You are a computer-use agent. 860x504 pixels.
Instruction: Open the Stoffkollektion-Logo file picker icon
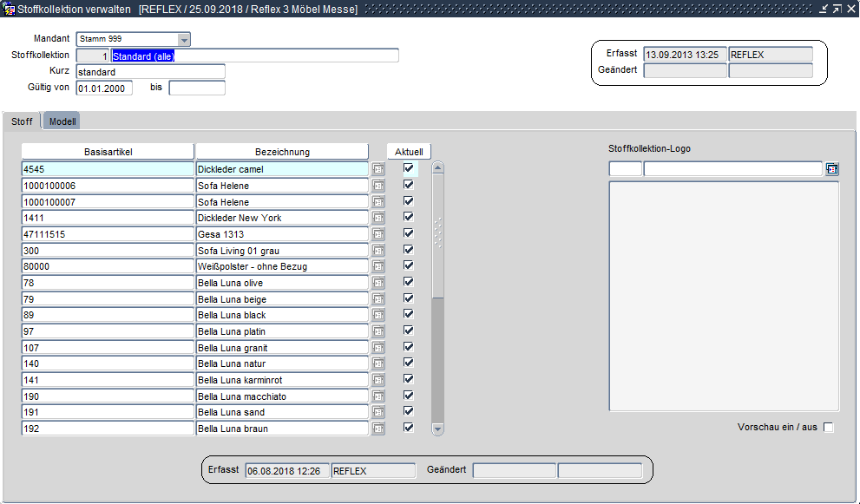tap(832, 169)
